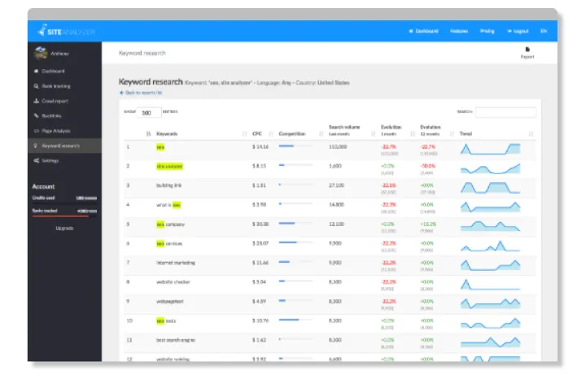Open Crawl report in the sidebar
Screen dimensions: 586x392
coord(56,101)
